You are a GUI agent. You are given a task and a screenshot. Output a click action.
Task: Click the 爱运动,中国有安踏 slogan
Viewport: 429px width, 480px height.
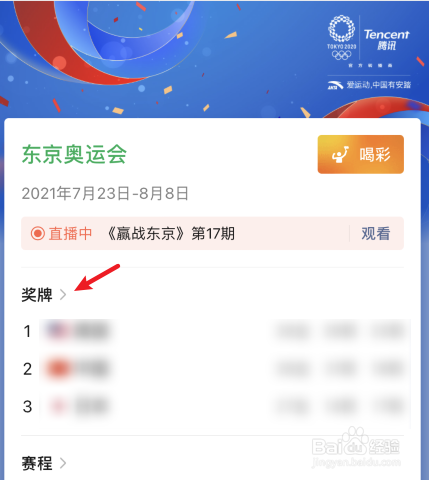pyautogui.click(x=379, y=85)
